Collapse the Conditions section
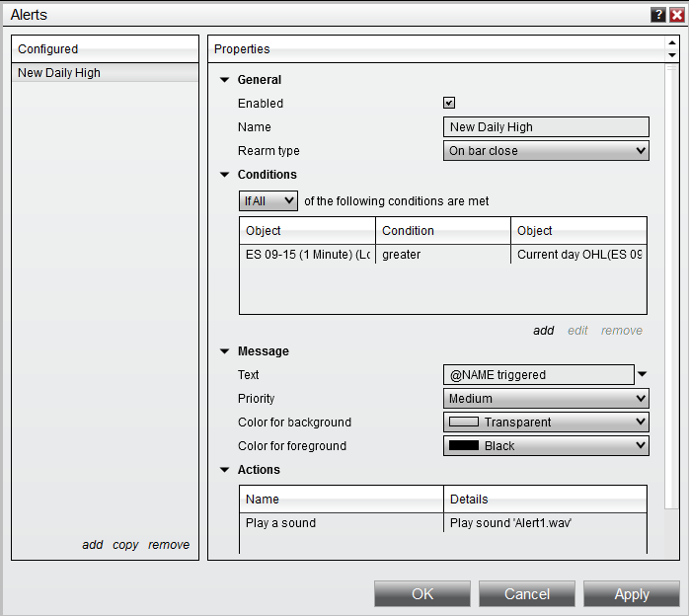The width and height of the screenshot is (689, 616). tap(224, 175)
